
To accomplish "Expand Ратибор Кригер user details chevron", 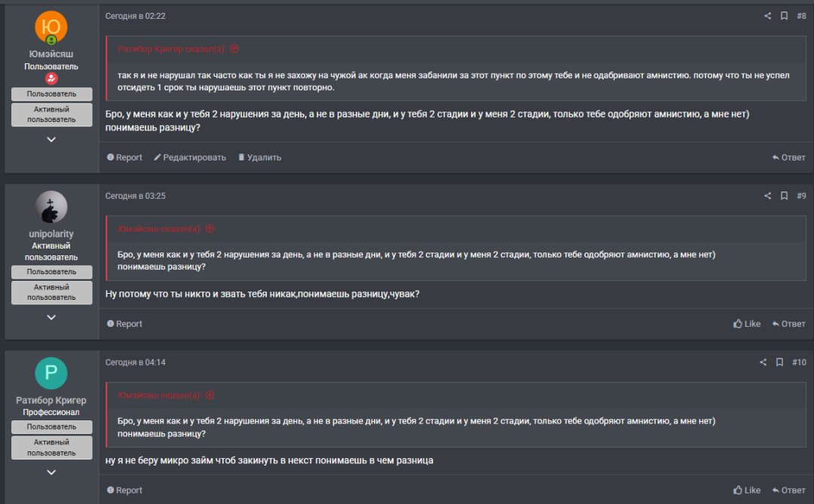I will coord(51,472).
